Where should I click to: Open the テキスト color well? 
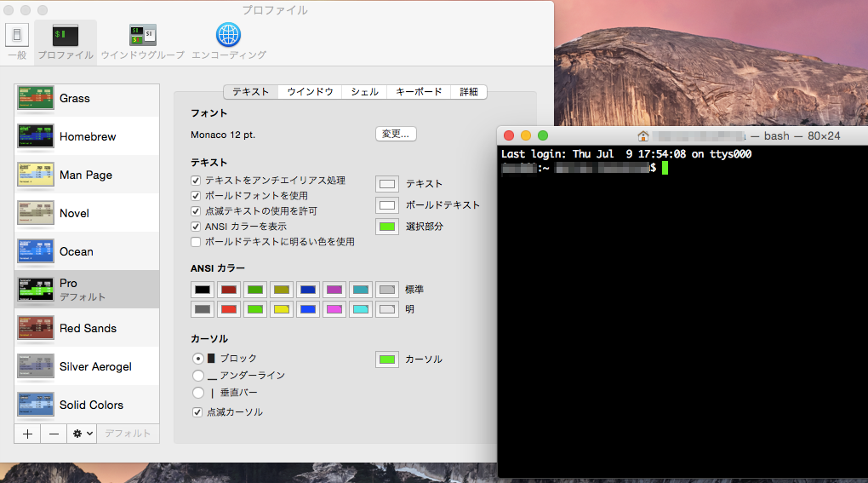(x=387, y=184)
